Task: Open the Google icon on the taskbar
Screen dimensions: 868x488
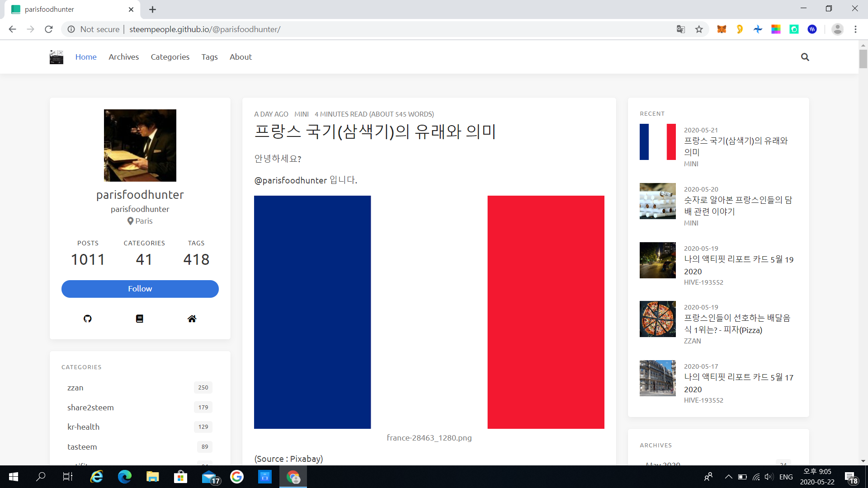Action: tap(237, 477)
